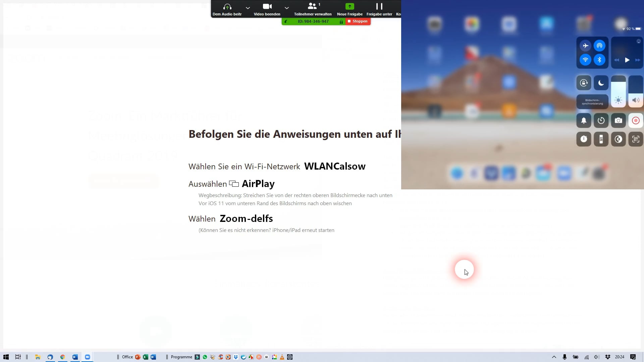Screen dimensions: 644x362
Task: Launch Excel from the Office toolbar
Action: point(145,357)
